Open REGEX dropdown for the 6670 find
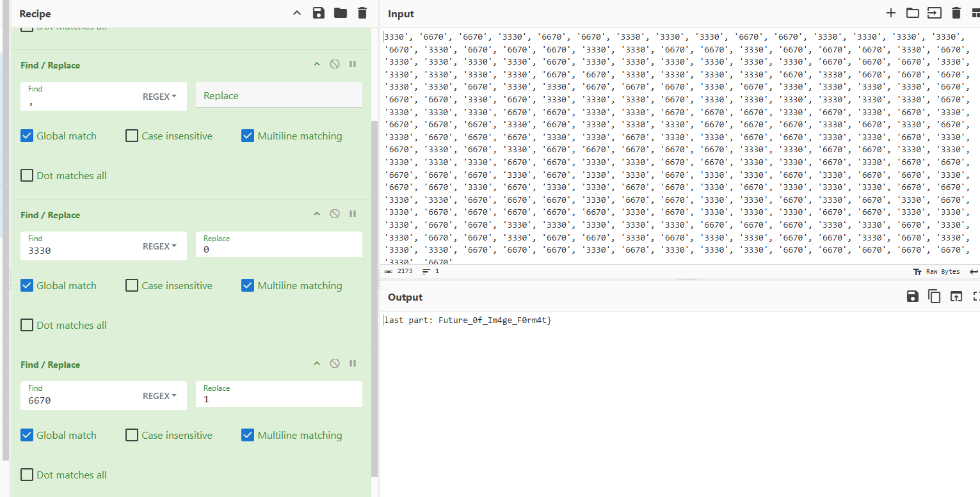This screenshot has height=497, width=980. tap(159, 396)
